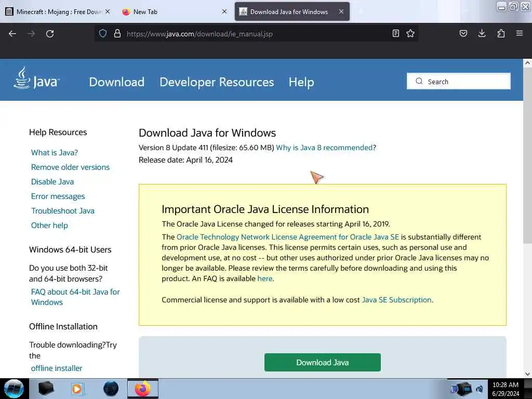532x399 pixels.
Task: Open the tracking protection shield icon
Action: 103,34
